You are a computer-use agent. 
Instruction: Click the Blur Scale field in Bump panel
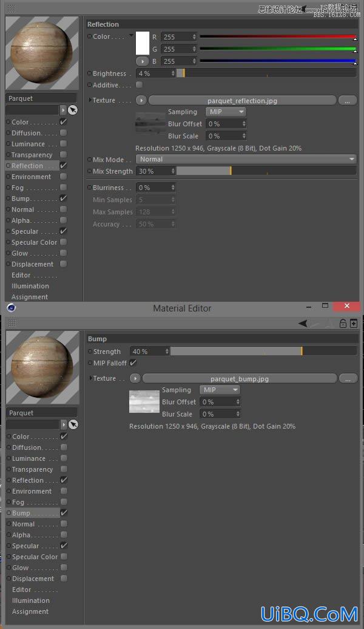point(220,414)
